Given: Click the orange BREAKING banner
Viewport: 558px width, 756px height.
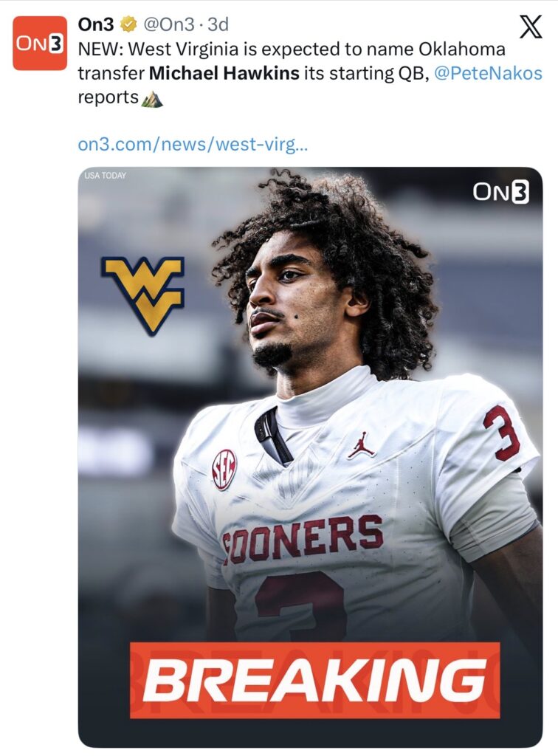Looking at the screenshot, I should click(x=314, y=680).
